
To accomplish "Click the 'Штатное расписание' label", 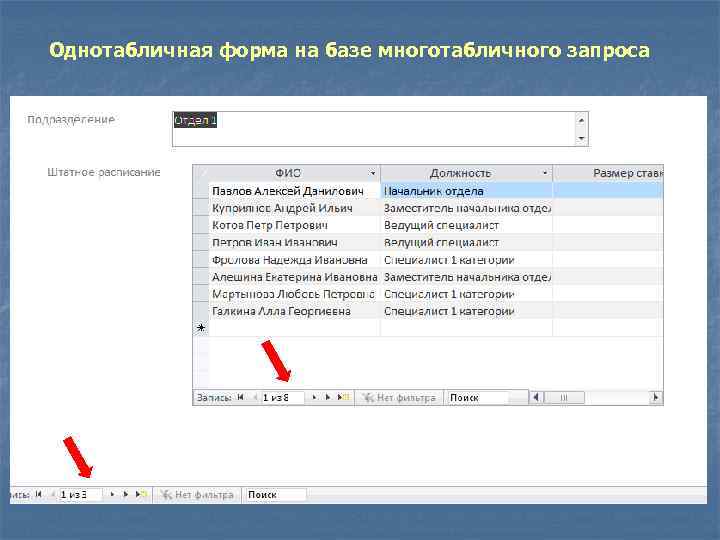I will (x=104, y=173).
